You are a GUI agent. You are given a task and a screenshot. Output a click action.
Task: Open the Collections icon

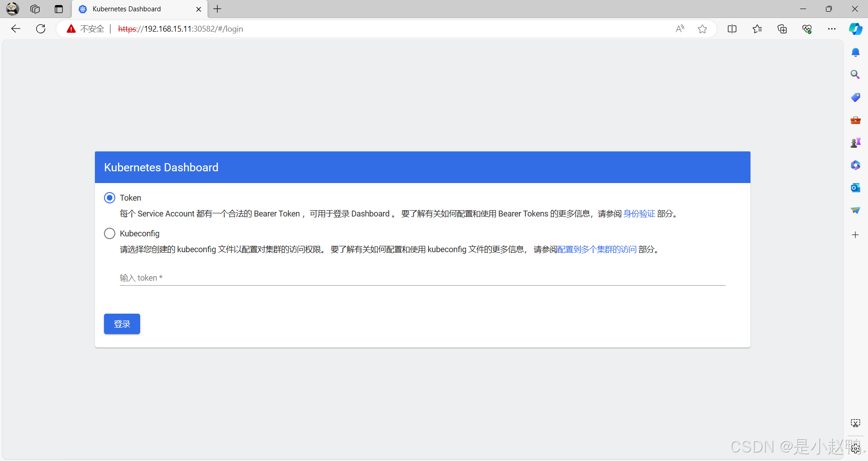[x=782, y=29]
